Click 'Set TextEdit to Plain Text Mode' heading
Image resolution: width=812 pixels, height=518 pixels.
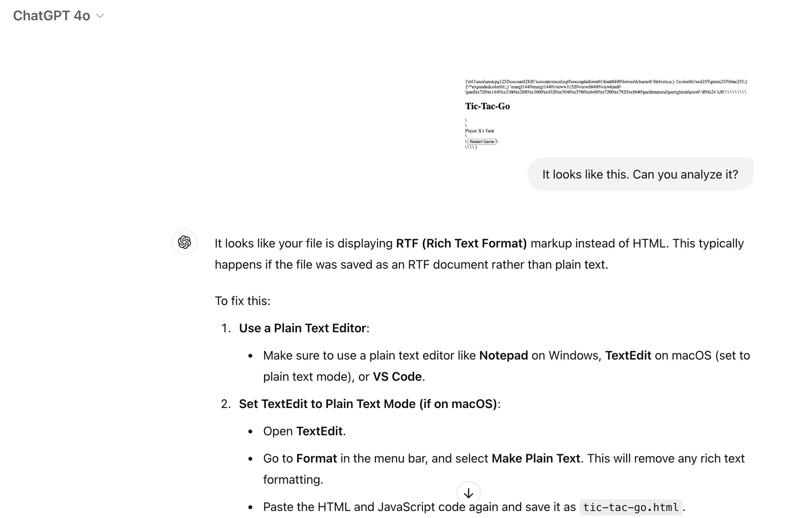pos(368,404)
